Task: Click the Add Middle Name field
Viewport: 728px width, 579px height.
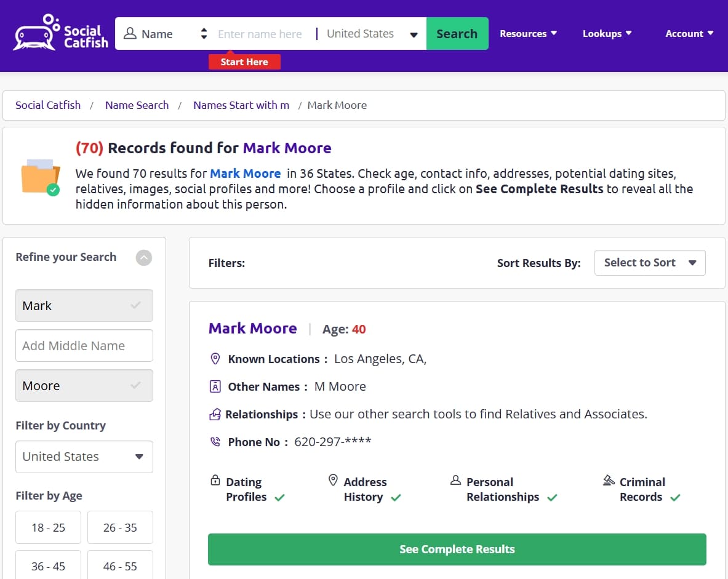Action: pos(84,345)
